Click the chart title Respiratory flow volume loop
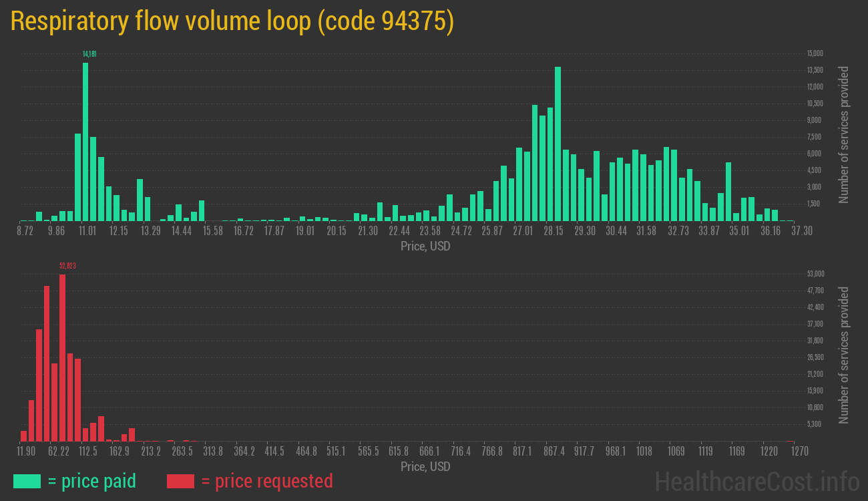Viewport: 868px width, 501px height. coord(232,21)
